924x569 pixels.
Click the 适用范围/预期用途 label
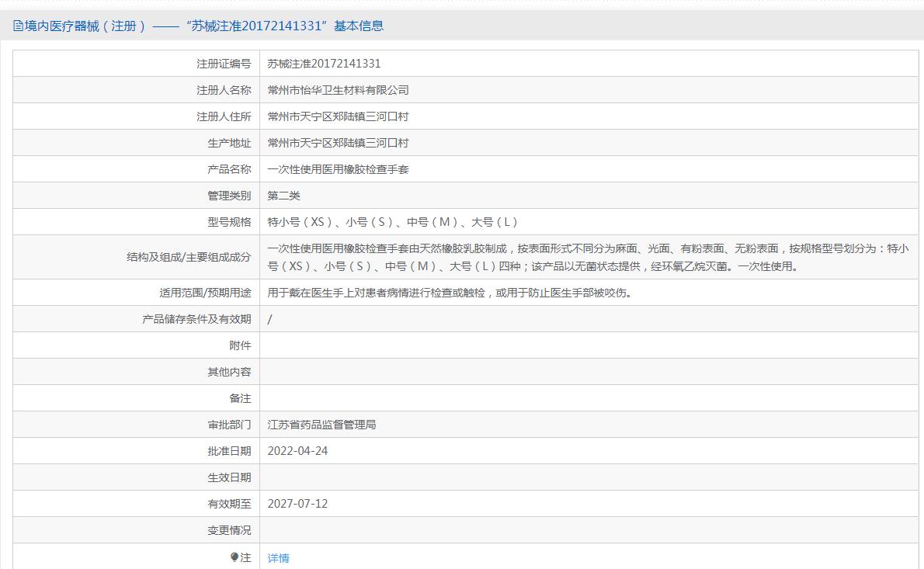[205, 293]
